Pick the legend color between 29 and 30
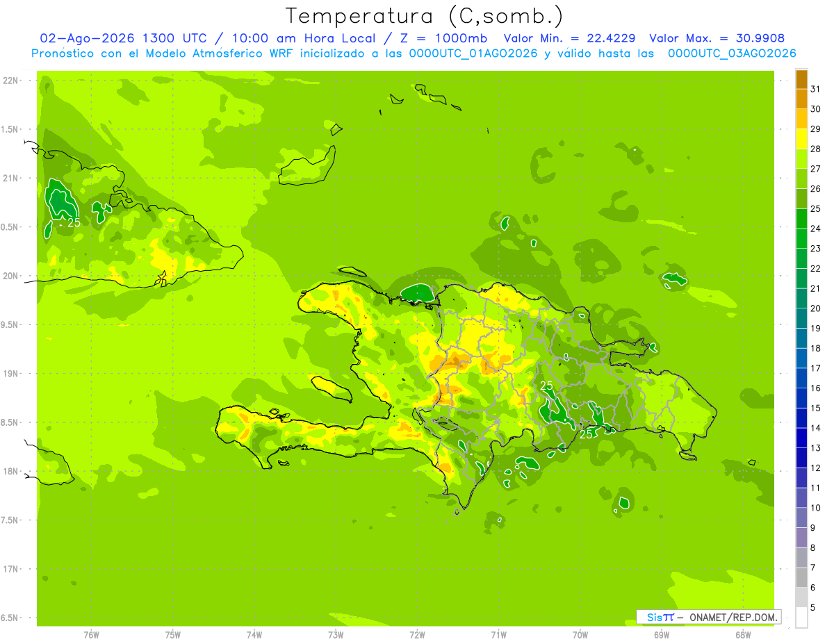The image size is (834, 644). (x=801, y=119)
